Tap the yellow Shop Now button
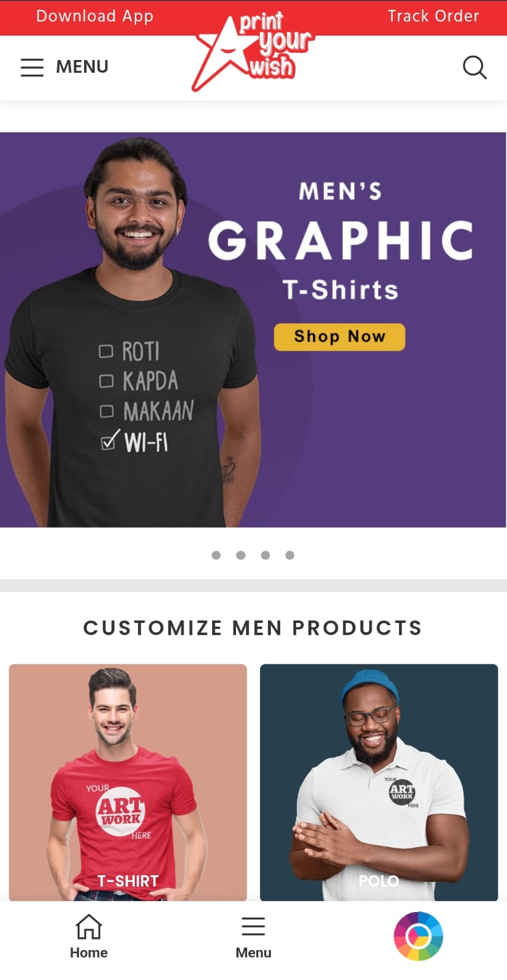507x980 pixels. point(340,337)
